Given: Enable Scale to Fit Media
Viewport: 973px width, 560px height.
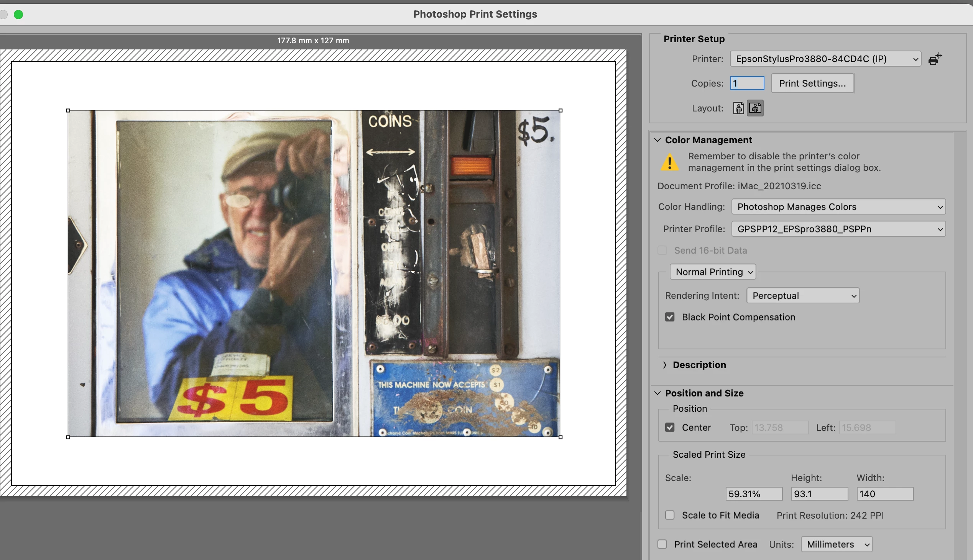Looking at the screenshot, I should [x=670, y=515].
